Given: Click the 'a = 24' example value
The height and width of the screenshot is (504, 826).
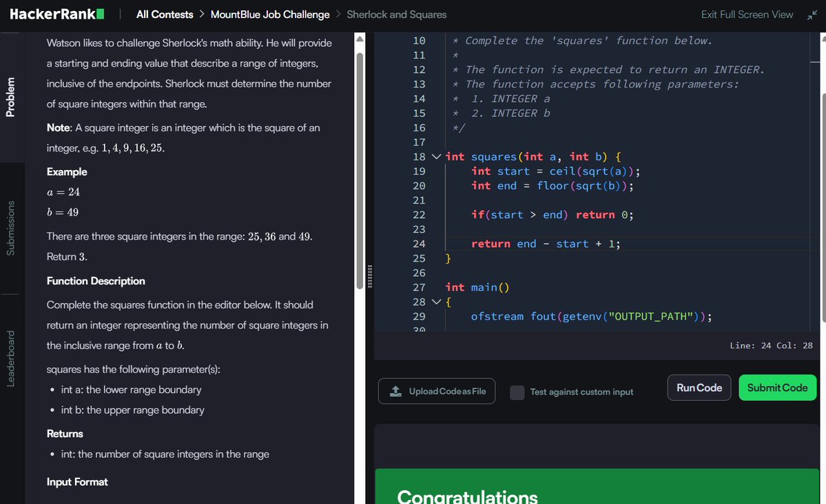Looking at the screenshot, I should coord(63,192).
